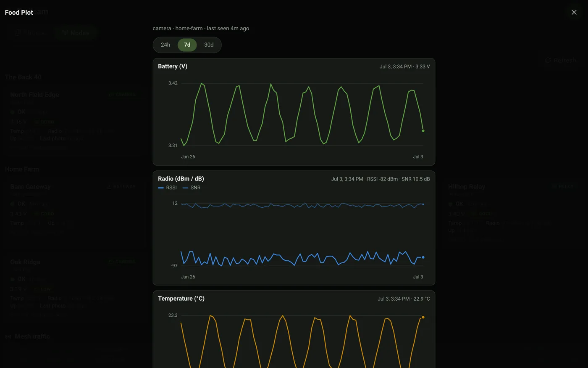Switch the chart range to 30d
588x368 pixels.
tap(209, 45)
